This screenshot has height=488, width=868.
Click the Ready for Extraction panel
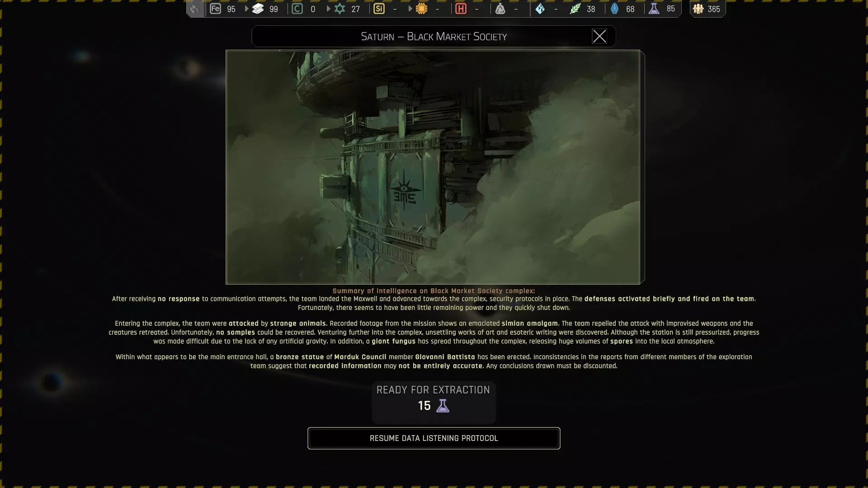[434, 402]
